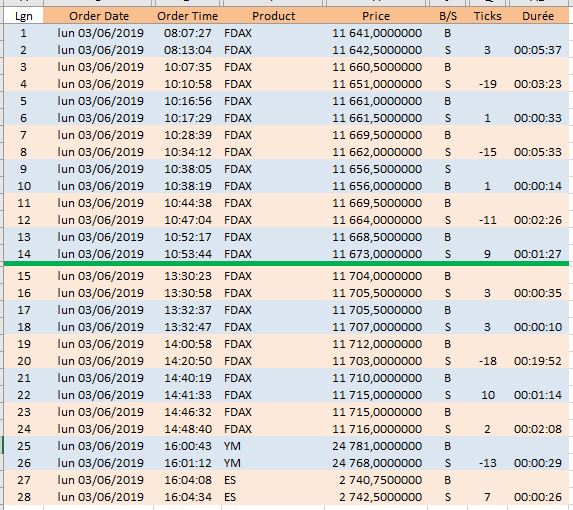Select duration 00:03:23
Image resolution: width=573 pixels, height=510 pixels.
pyautogui.click(x=538, y=84)
